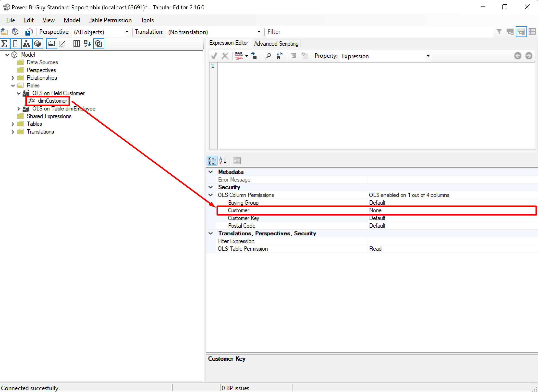
Task: Open the Table Permission menu
Action: pos(110,20)
